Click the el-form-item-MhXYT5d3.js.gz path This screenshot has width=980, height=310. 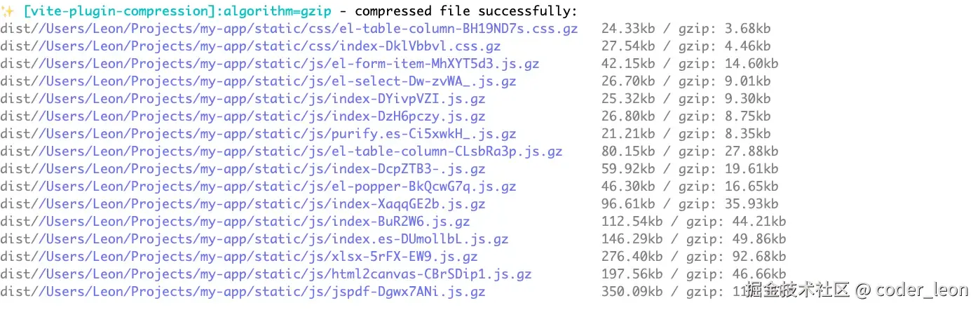coord(270,64)
